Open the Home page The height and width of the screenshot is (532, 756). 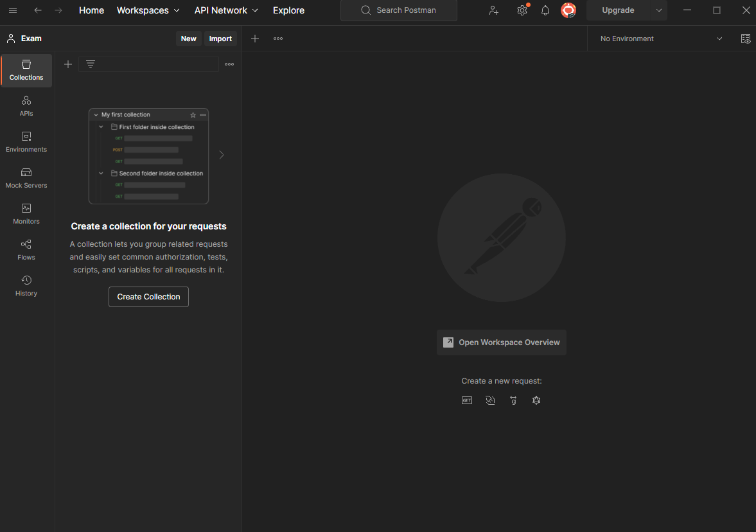click(91, 10)
